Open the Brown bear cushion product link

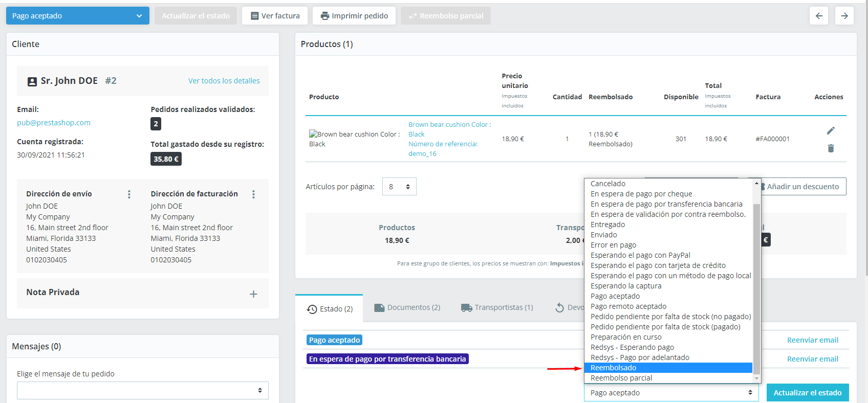click(x=450, y=139)
